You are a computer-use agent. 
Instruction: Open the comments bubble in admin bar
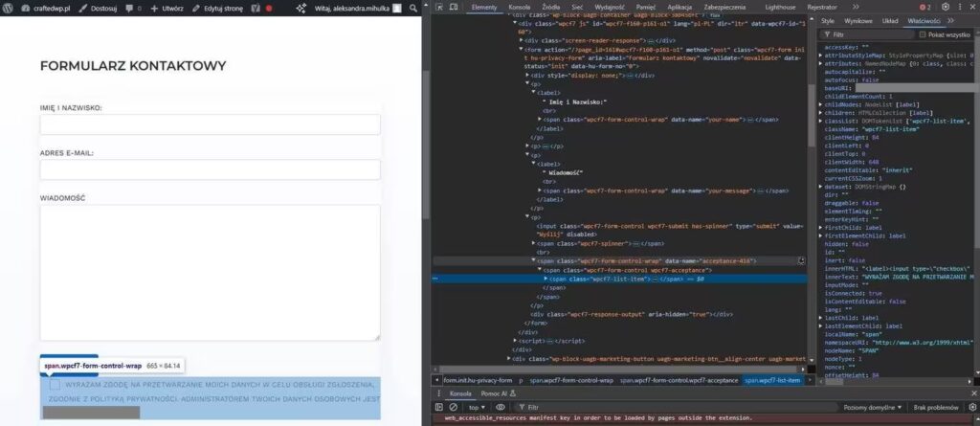(x=133, y=8)
